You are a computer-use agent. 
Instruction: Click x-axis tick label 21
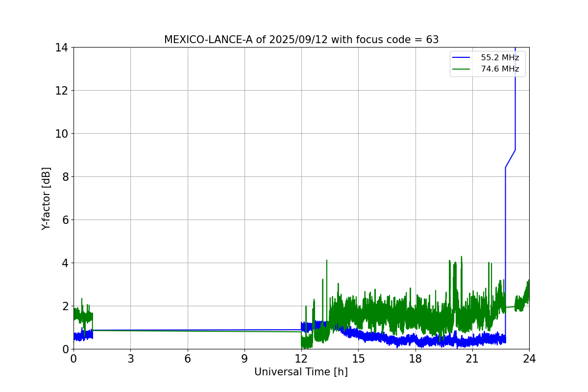(x=472, y=359)
